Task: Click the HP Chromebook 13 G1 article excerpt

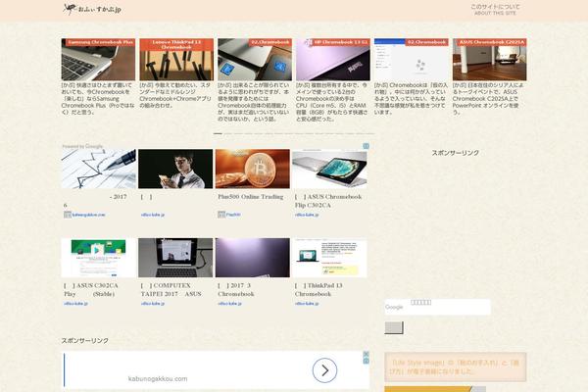Action: tap(332, 102)
